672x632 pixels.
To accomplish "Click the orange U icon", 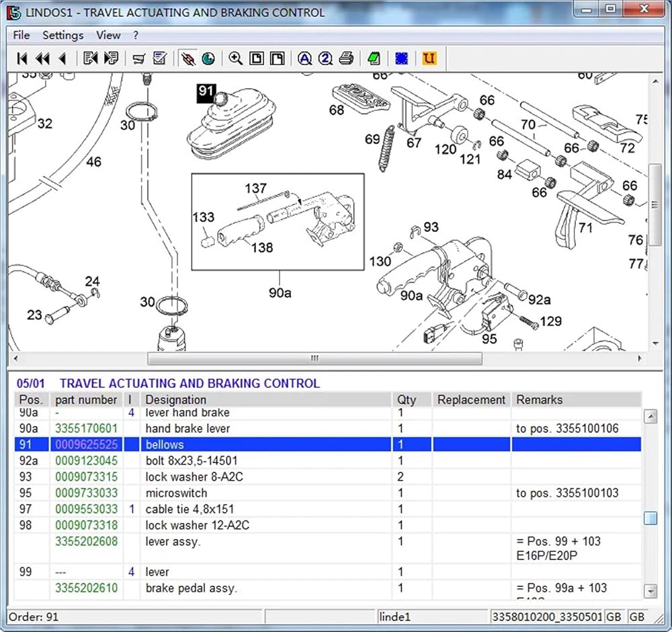I will tap(429, 58).
